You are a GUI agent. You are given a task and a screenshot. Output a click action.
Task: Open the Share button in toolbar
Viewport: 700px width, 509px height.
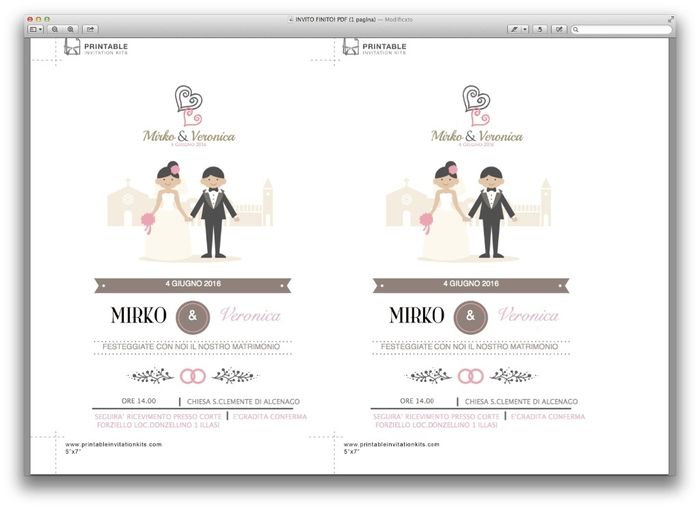pos(90,30)
